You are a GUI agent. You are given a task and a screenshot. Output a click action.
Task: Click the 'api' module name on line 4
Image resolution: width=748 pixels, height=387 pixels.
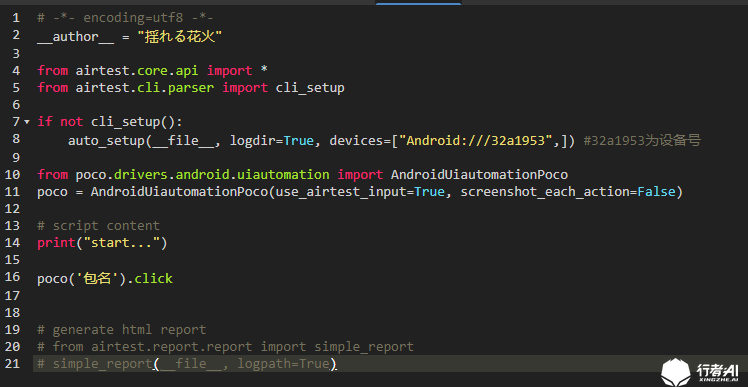click(187, 71)
